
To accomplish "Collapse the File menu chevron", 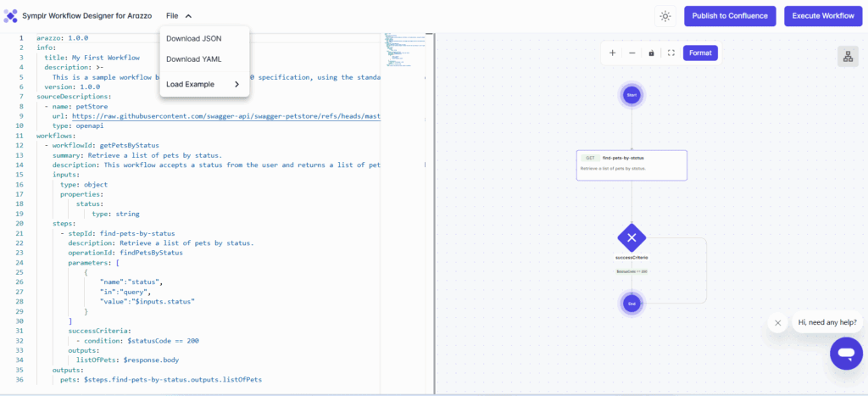I will [x=188, y=16].
